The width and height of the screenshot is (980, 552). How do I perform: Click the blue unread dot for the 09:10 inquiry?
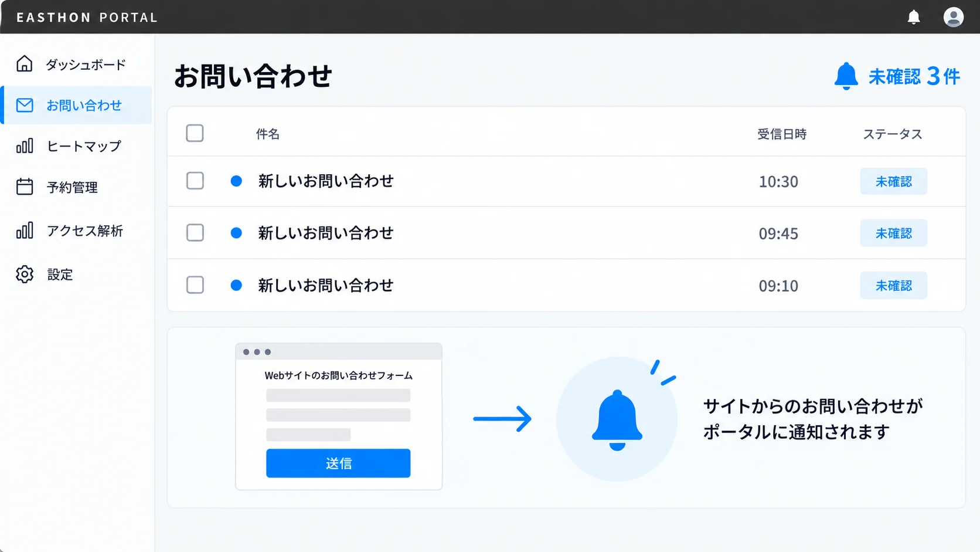click(236, 285)
